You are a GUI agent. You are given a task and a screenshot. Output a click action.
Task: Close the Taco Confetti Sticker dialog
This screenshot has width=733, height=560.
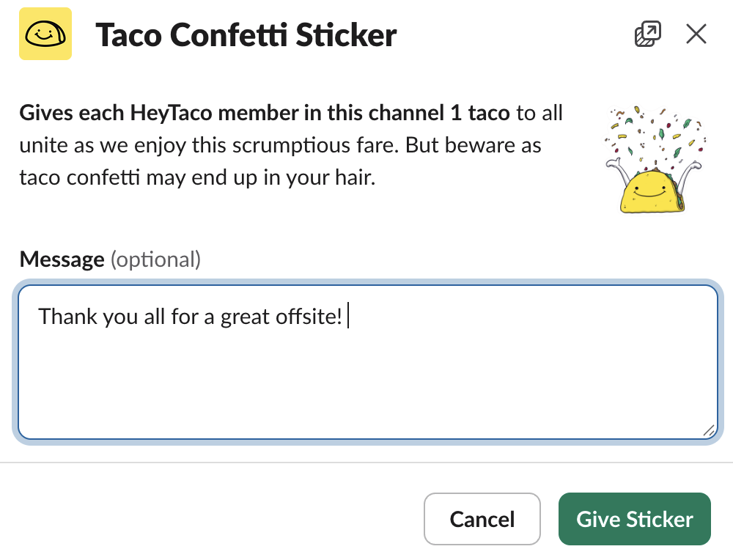pos(696,34)
